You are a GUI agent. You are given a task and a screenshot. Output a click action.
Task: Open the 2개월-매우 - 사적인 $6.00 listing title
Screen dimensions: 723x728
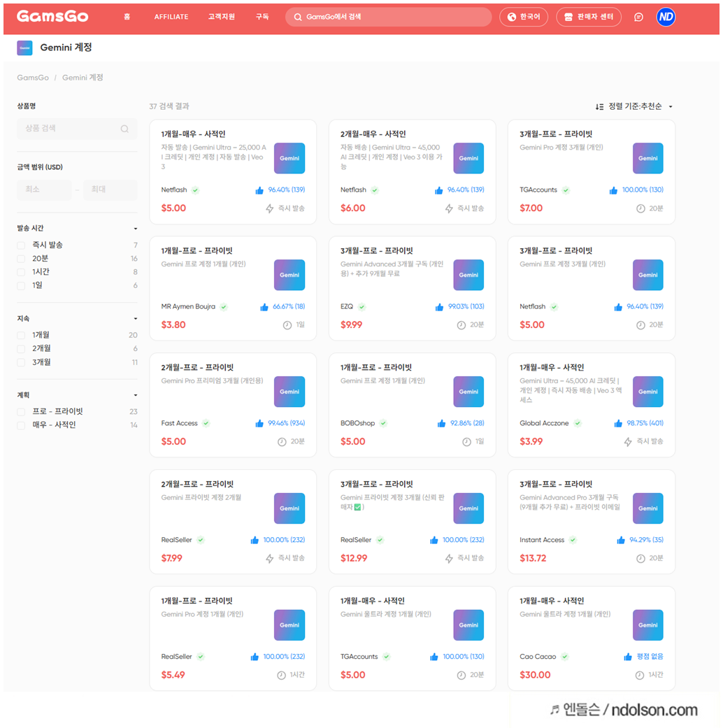click(373, 134)
